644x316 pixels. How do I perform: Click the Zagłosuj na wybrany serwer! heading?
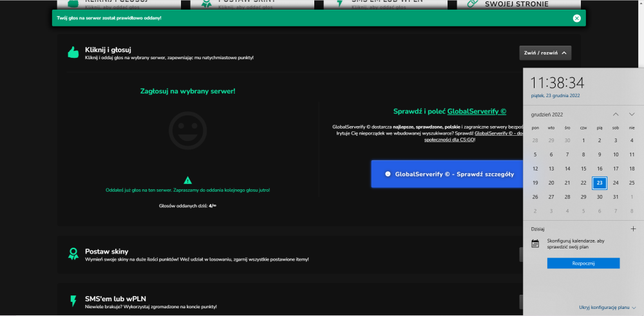187,91
